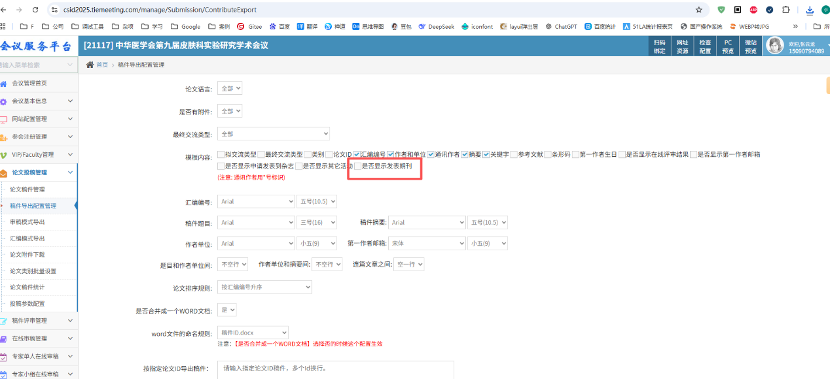Collapse 论文投稿管理 sidebar menu
Screen dimensions: 830x380
point(38,173)
